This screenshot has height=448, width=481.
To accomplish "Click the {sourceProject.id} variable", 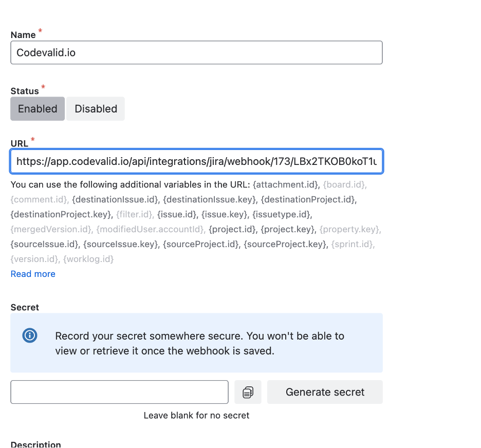I will point(200,244).
